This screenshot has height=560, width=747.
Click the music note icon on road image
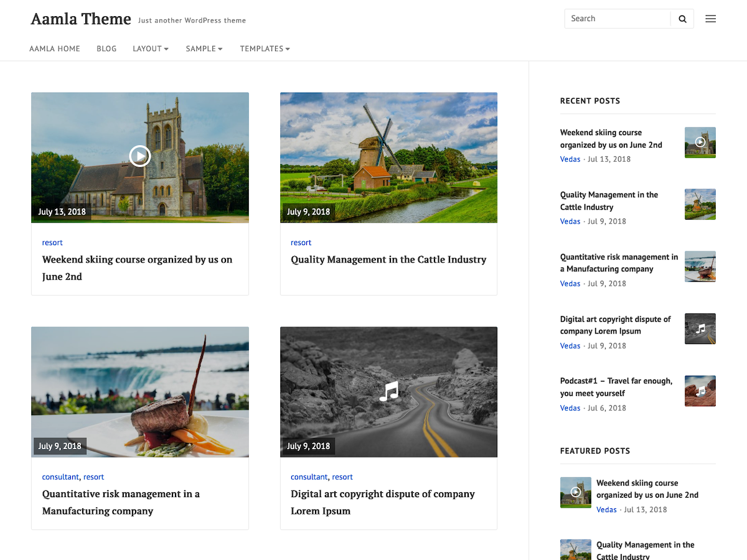tap(389, 391)
